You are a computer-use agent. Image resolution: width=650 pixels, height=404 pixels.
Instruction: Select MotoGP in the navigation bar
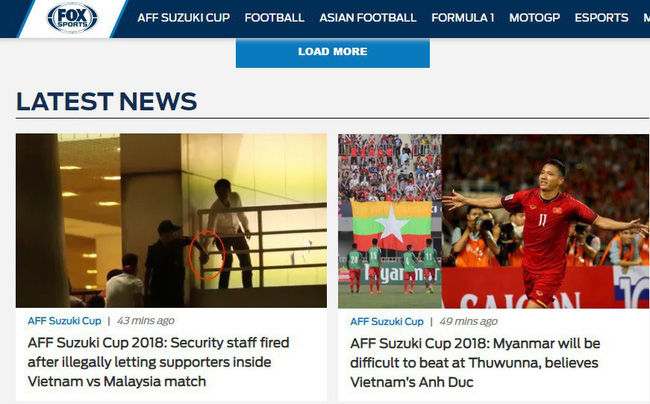(534, 18)
